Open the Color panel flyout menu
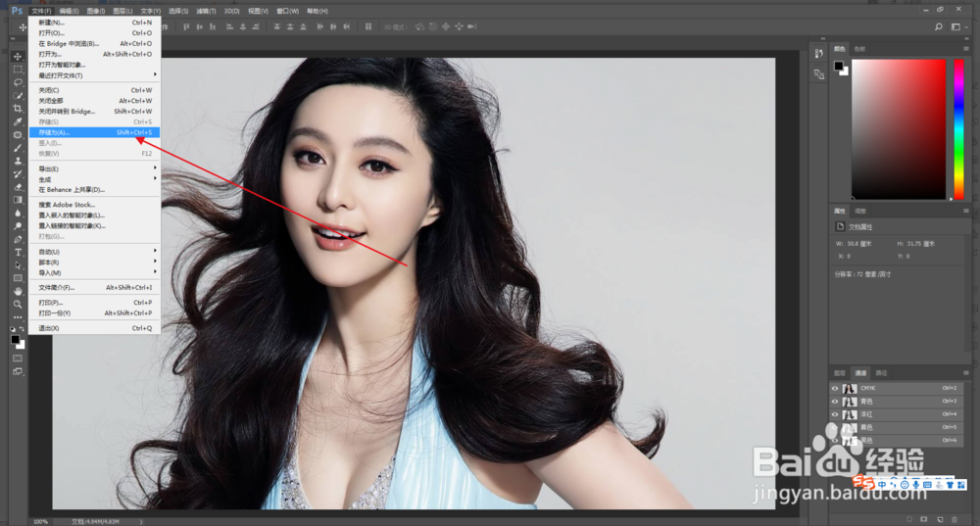980x526 pixels. [965, 49]
